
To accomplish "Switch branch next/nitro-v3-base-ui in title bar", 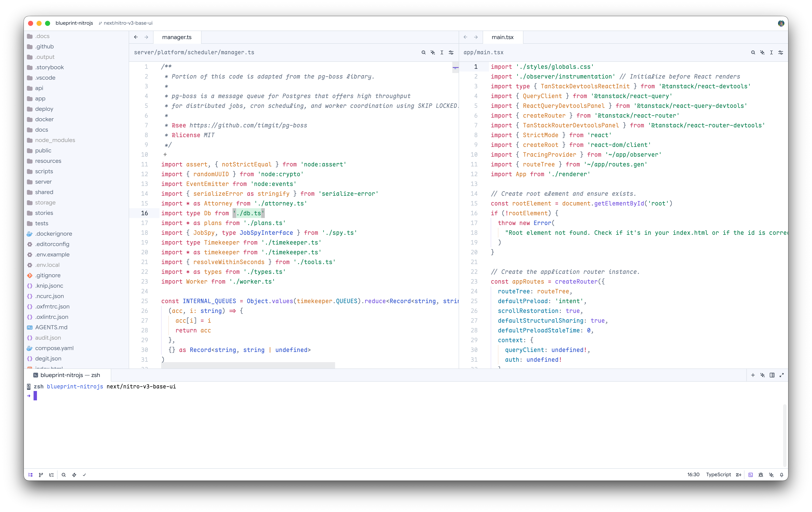I will coord(125,23).
